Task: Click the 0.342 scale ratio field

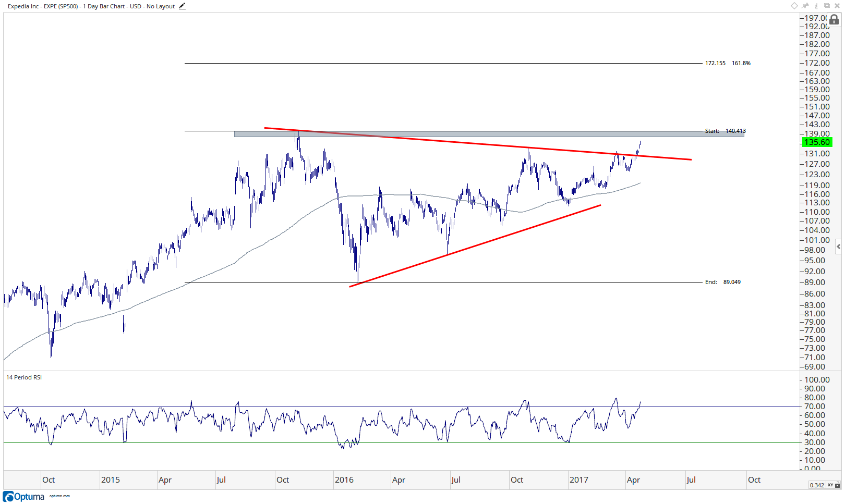Action: (817, 485)
